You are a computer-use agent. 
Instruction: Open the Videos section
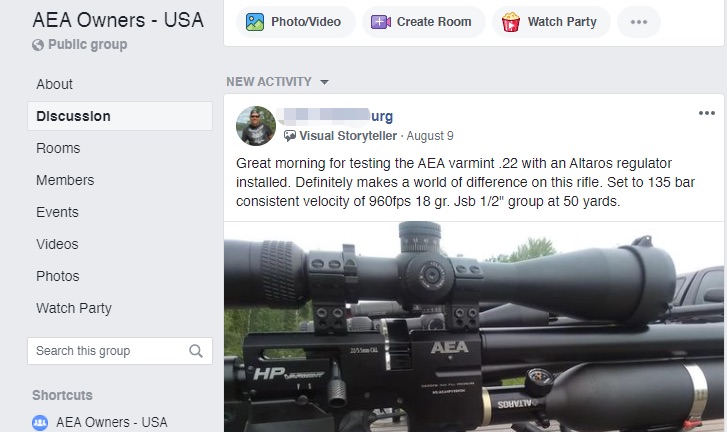[57, 244]
